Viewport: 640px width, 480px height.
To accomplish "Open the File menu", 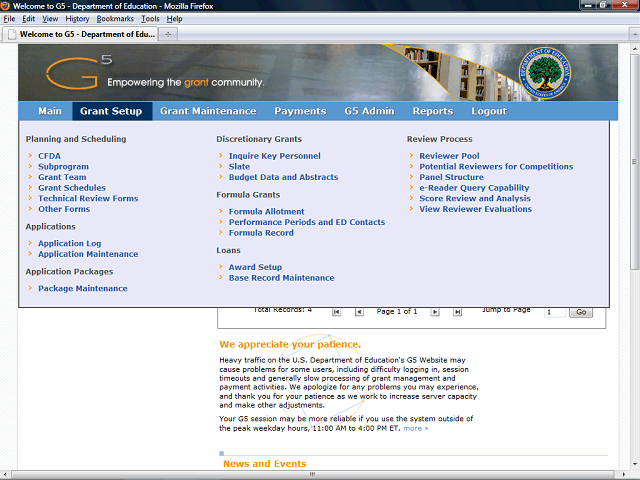I will [9, 19].
